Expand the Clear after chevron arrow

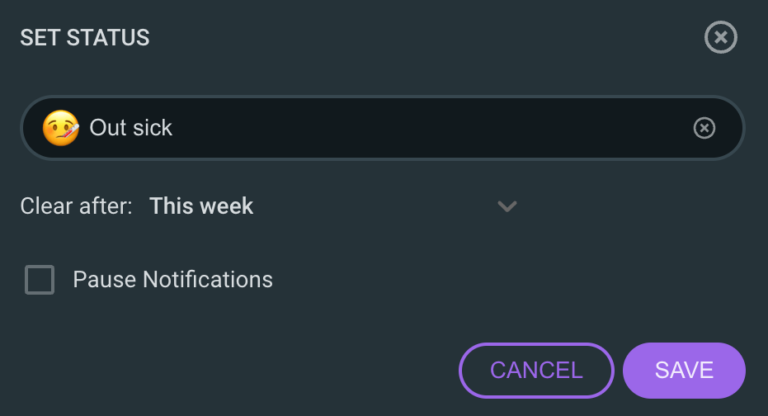tap(507, 207)
